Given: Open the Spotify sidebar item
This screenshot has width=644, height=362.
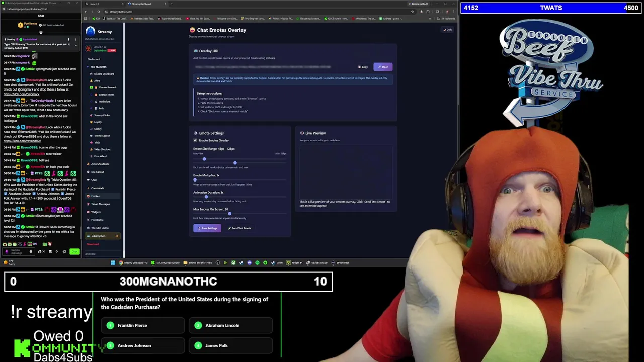Looking at the screenshot, I should pos(98,129).
